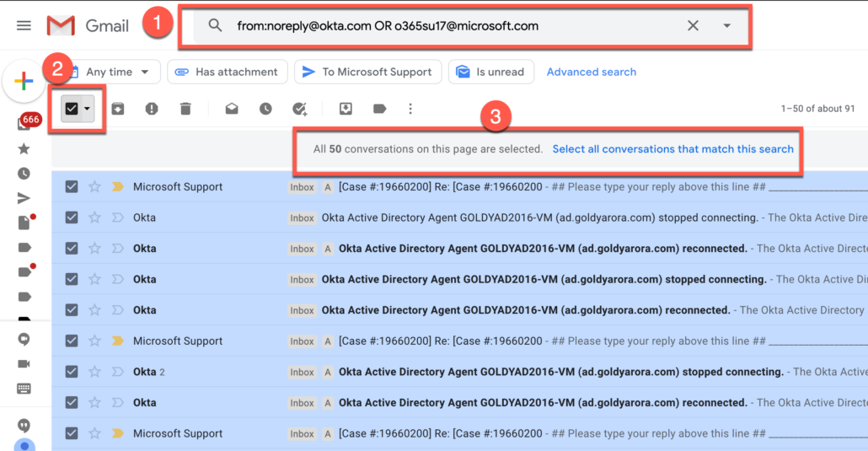Screen dimensions: 868x451
Task: Star the Okta 2 conversation
Action: click(94, 372)
